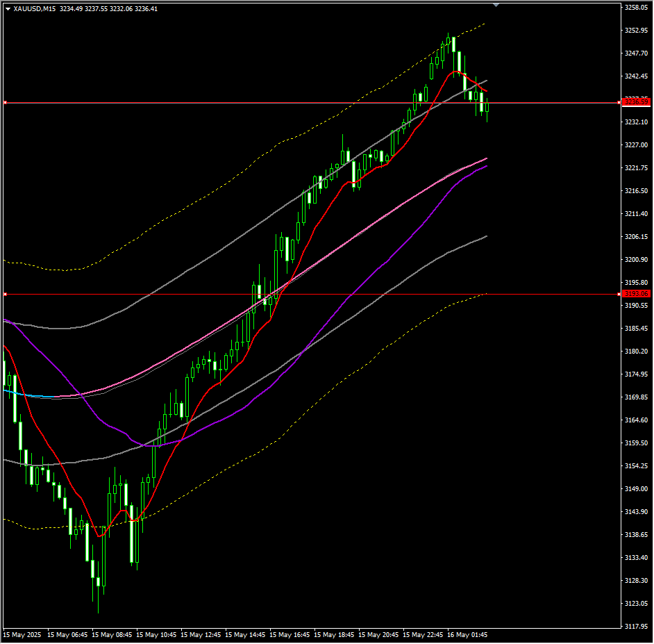Click the 3143.90 price scale label
654x644 pixels.
(x=636, y=512)
